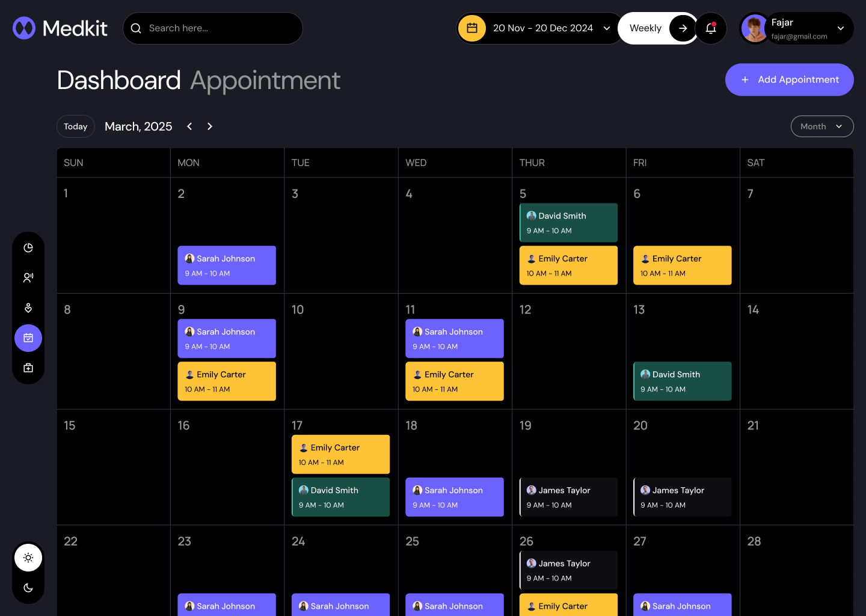Screen dimensions: 866x616
Task: Select the Dashboard heading tab
Action: [118, 80]
